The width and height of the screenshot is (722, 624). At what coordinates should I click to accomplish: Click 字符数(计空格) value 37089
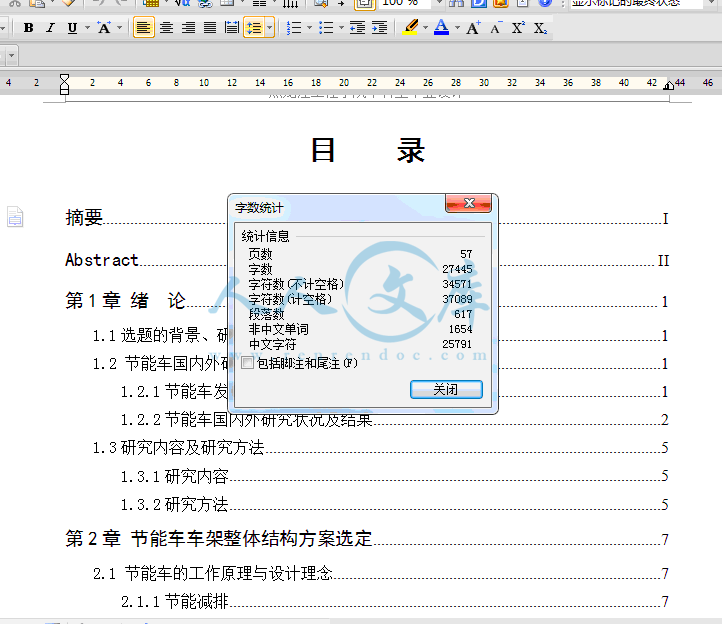coord(457,299)
